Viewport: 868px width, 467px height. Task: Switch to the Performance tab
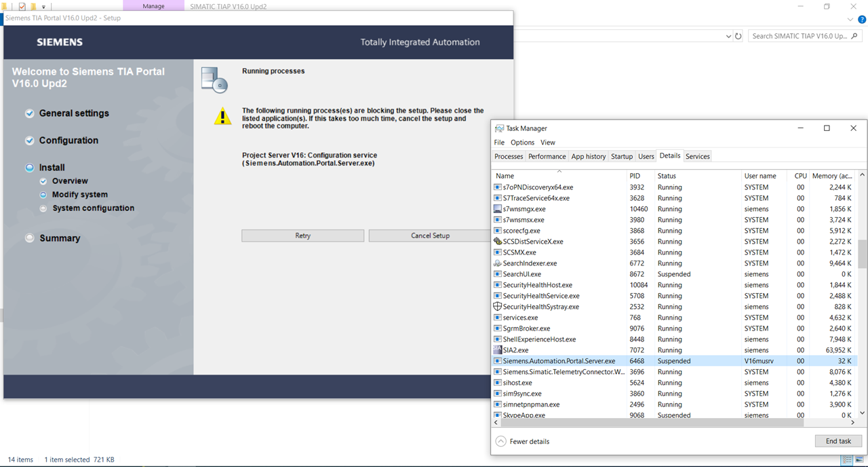[x=547, y=156]
